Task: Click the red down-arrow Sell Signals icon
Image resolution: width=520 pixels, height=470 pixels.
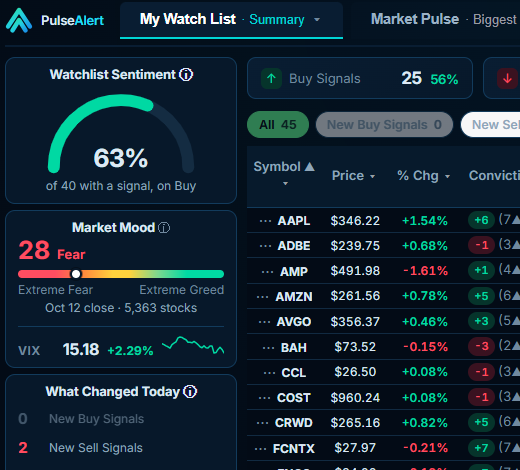Action: [x=508, y=79]
